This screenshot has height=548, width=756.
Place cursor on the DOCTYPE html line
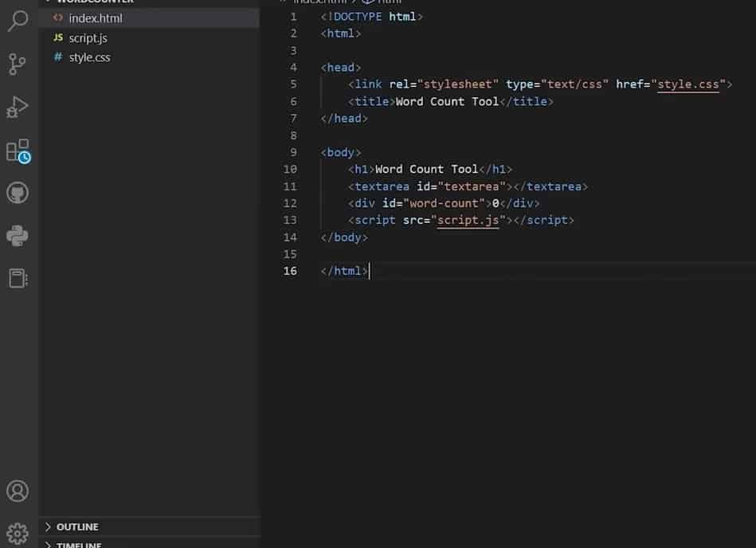(371, 17)
